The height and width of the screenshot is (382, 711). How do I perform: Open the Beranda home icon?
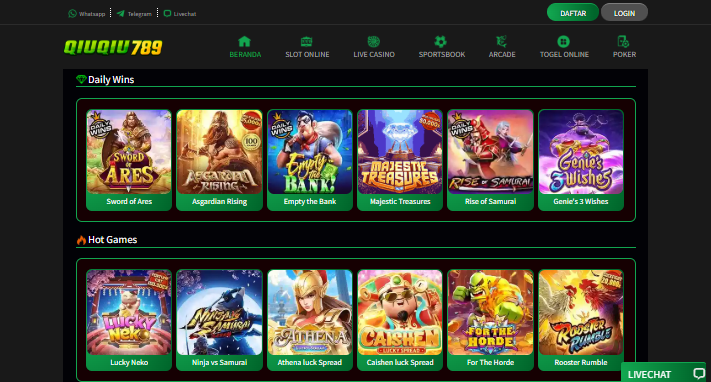coord(244,42)
